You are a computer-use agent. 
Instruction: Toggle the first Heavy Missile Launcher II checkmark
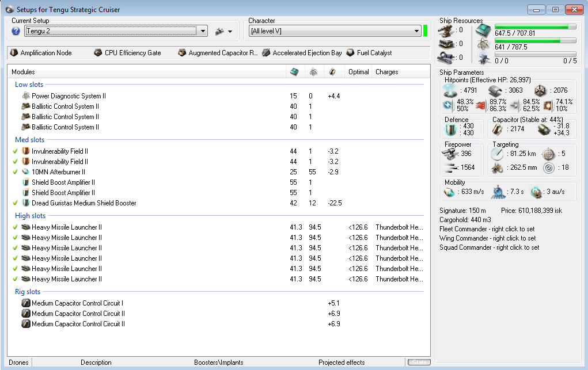tap(15, 227)
